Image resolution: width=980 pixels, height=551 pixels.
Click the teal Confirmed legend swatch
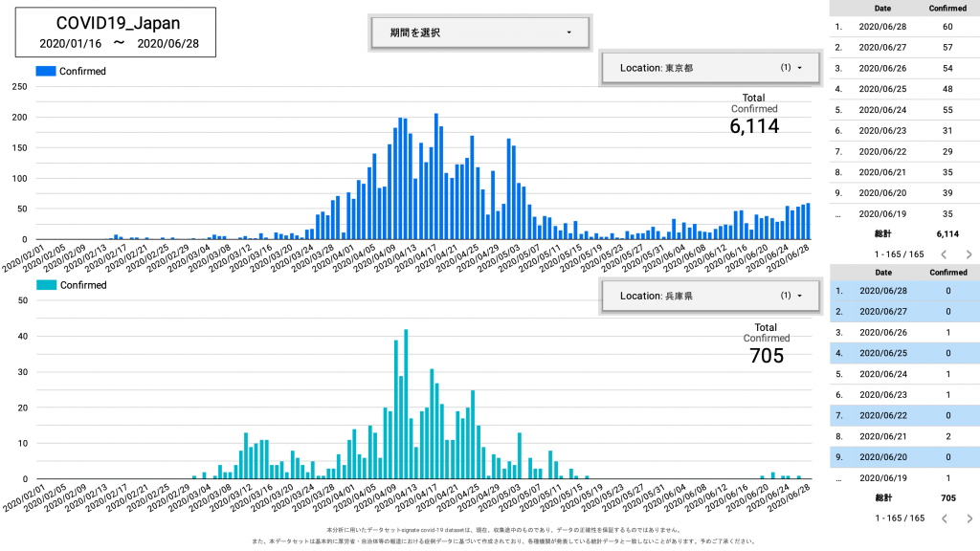coord(46,285)
